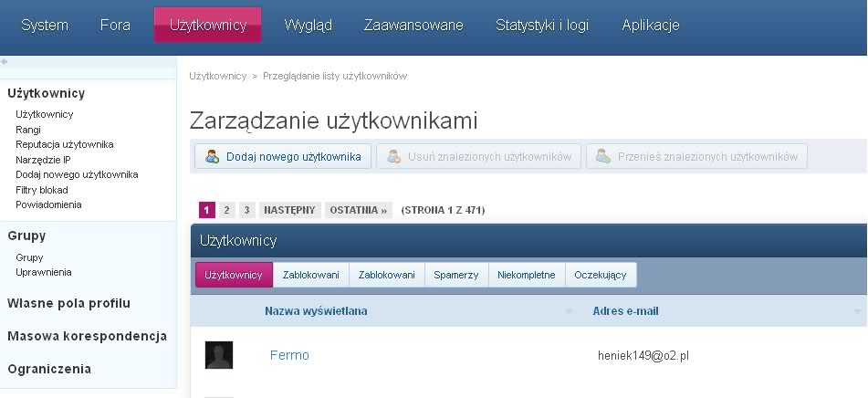Click Ferrno's avatar thumbnail
The height and width of the screenshot is (398, 868).
coord(219,355)
